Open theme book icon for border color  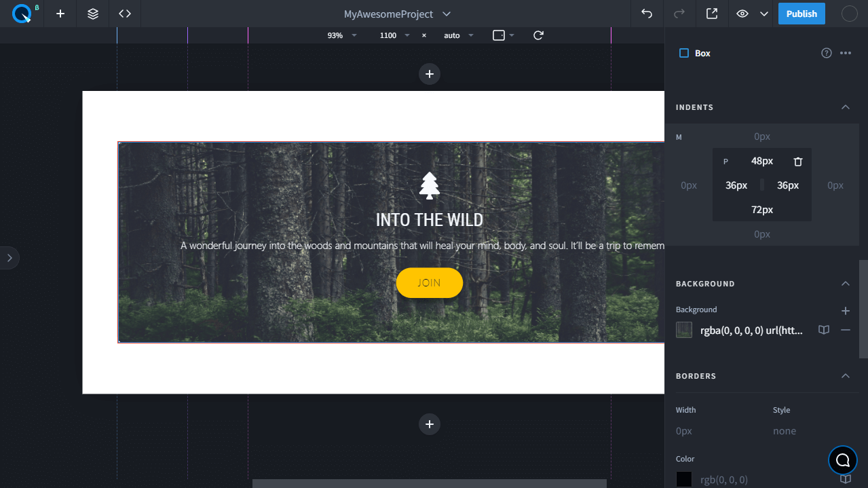point(846,478)
